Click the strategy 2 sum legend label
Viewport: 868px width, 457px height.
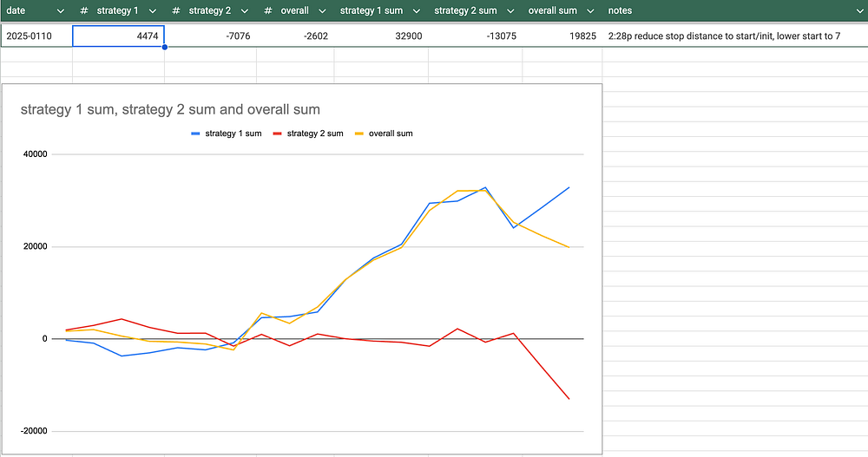[315, 134]
